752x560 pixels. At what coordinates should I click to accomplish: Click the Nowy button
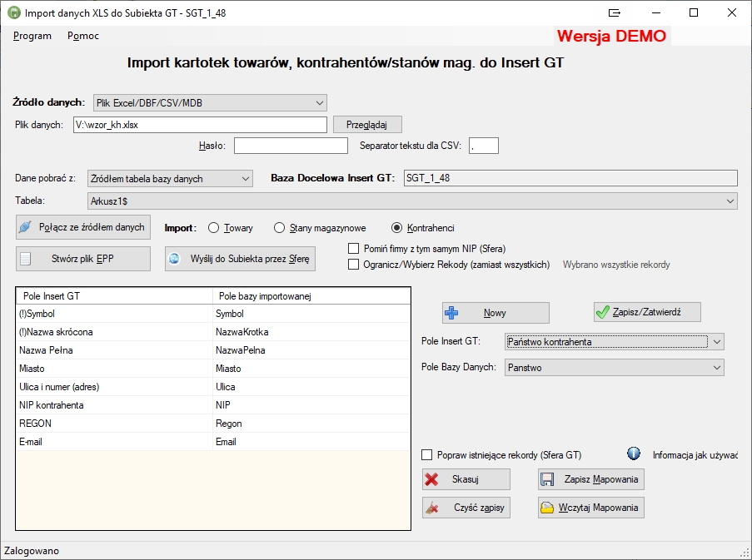tap(496, 313)
